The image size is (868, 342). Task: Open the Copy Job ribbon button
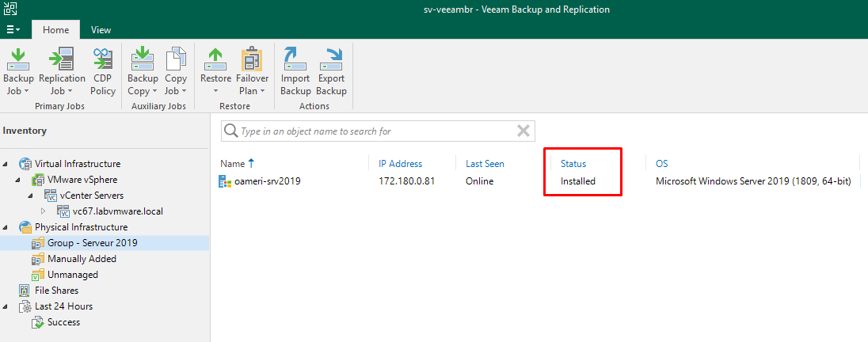(x=176, y=71)
